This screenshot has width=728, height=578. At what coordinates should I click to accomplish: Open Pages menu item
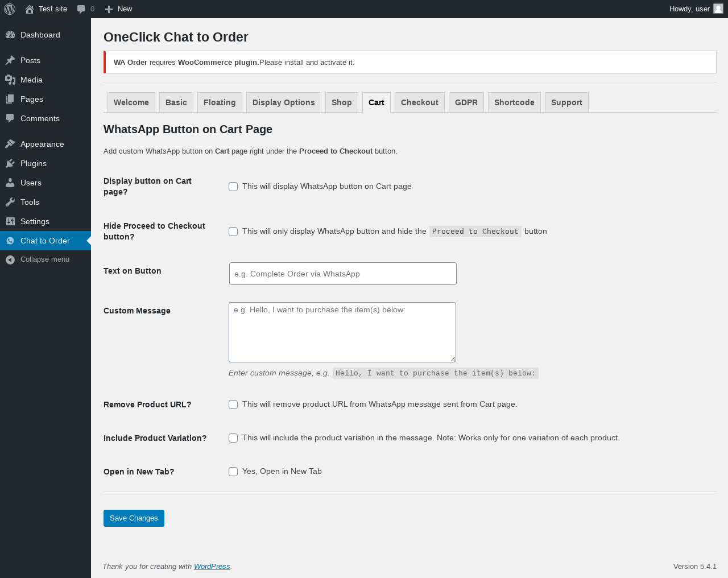point(45,99)
